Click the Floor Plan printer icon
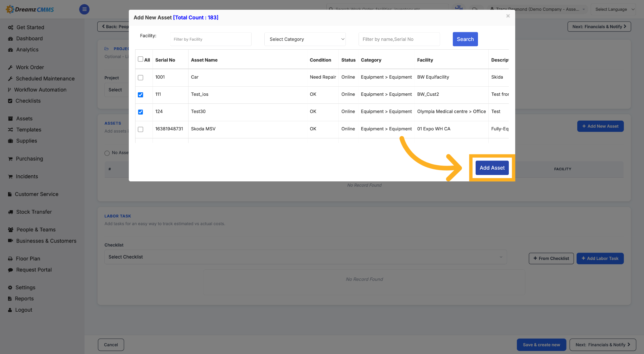The width and height of the screenshot is (644, 354). coord(10,259)
